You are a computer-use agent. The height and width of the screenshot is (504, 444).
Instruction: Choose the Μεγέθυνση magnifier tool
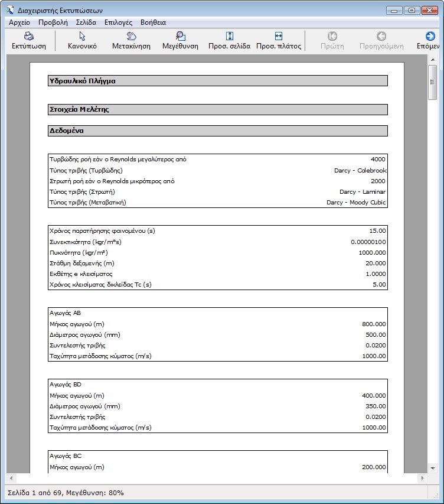coord(180,36)
